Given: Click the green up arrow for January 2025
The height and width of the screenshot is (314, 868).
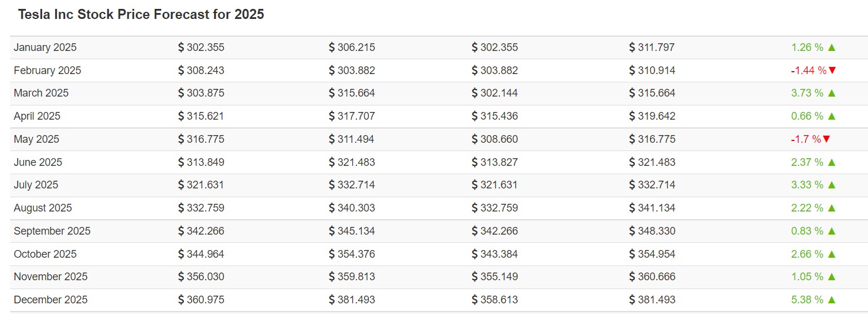Looking at the screenshot, I should tap(831, 47).
